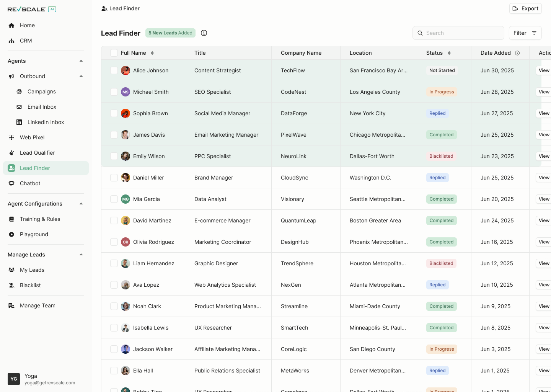
Task: Open the LinkedIn Inbox icon
Action: pyautogui.click(x=19, y=122)
